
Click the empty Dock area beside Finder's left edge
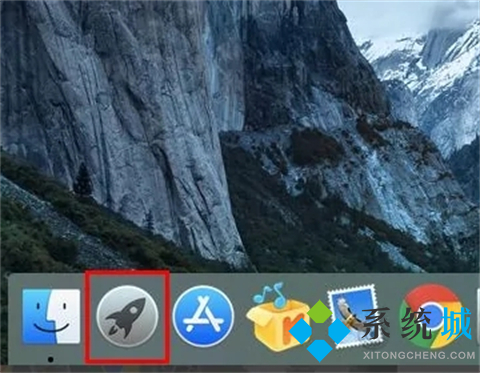[x=15, y=317]
